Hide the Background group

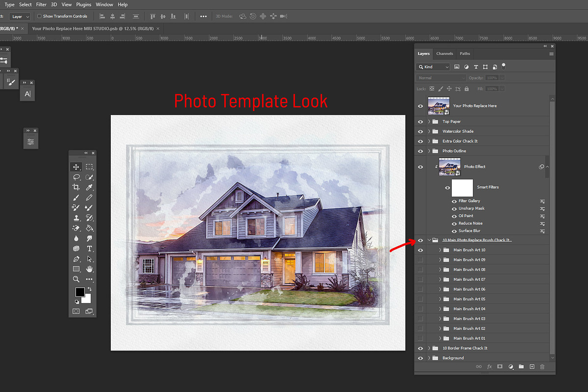(420, 358)
